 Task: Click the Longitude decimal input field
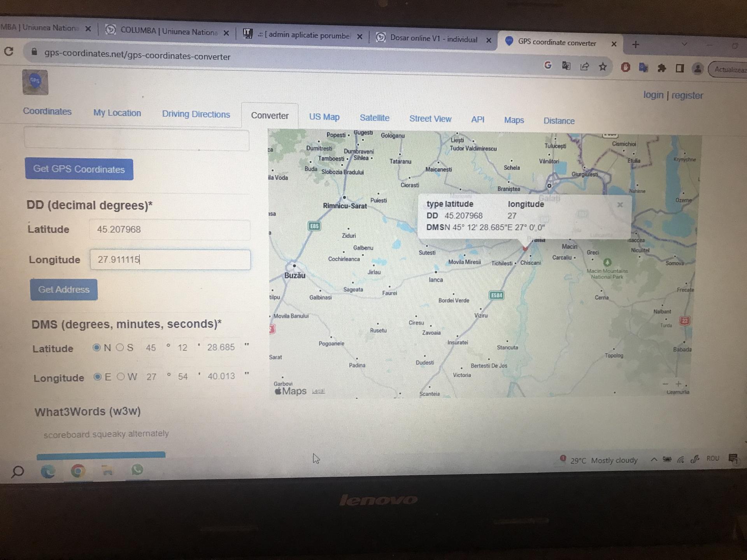pos(170,259)
